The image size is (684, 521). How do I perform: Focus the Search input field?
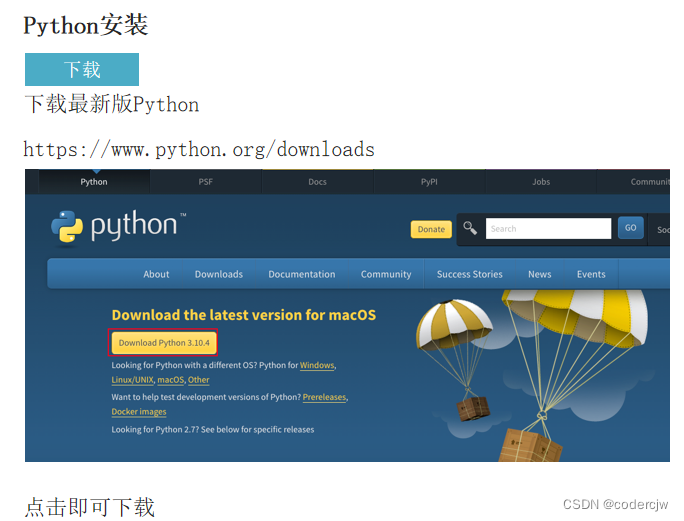click(x=548, y=229)
